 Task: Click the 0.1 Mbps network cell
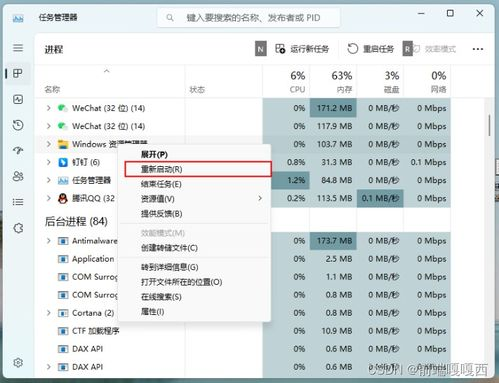click(427, 162)
